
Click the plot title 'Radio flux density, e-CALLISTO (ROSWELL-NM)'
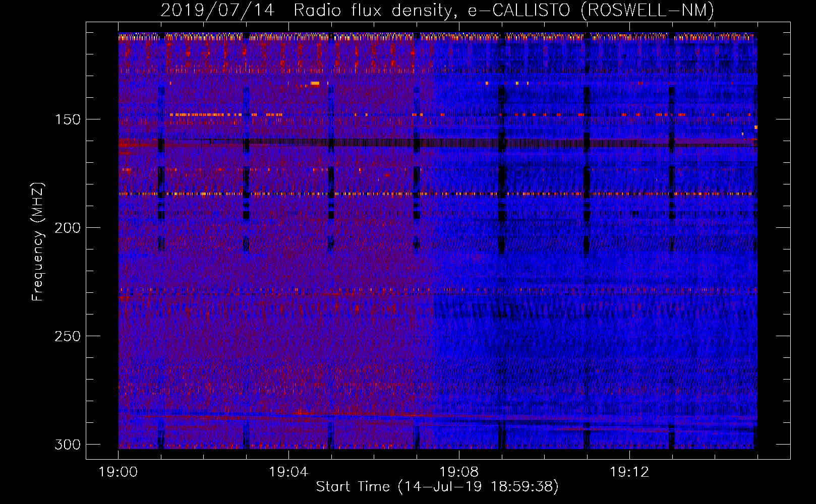[504, 10]
